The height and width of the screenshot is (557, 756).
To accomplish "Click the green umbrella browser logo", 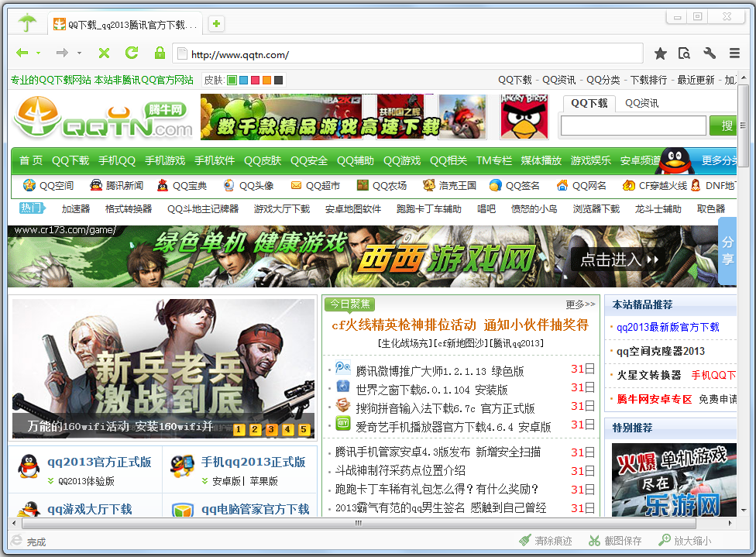I will click(x=27, y=22).
